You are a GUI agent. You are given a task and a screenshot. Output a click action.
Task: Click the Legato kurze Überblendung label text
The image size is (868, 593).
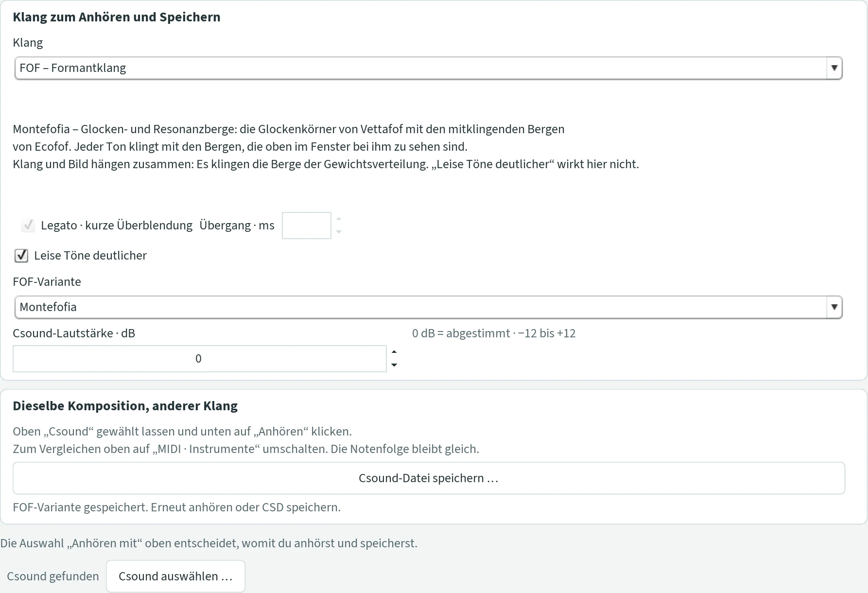pyautogui.click(x=117, y=226)
